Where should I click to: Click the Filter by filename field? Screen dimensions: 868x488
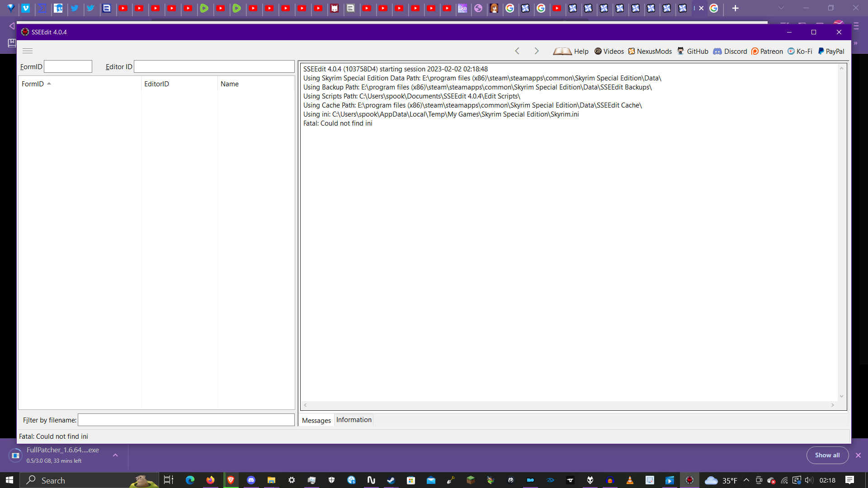186,420
